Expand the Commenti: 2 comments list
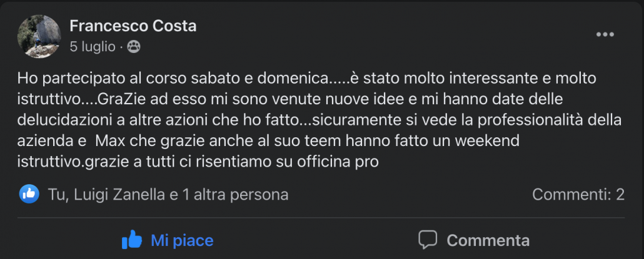Viewport: 644px width, 259px height. [x=578, y=195]
